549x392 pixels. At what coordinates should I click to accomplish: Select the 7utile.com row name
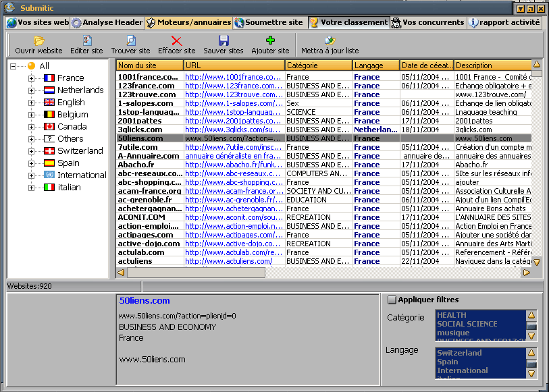138,147
